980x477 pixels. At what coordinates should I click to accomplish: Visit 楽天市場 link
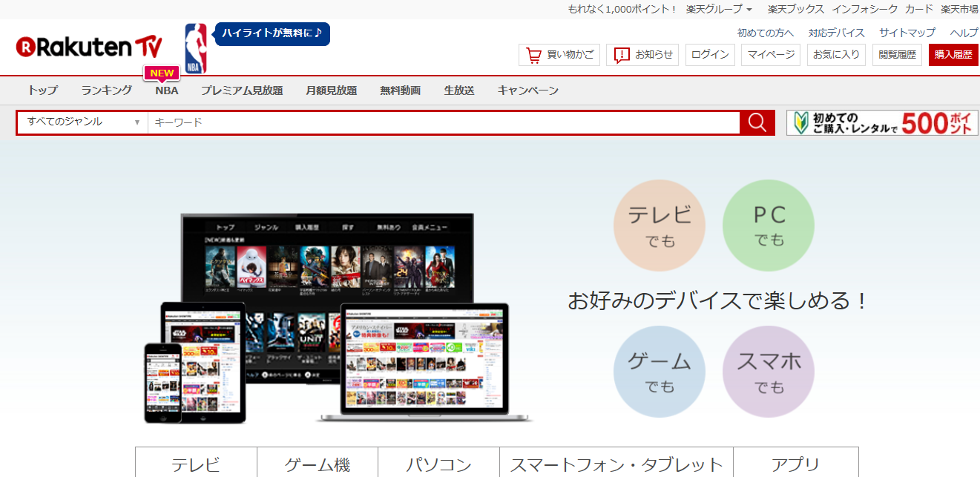coord(960,9)
